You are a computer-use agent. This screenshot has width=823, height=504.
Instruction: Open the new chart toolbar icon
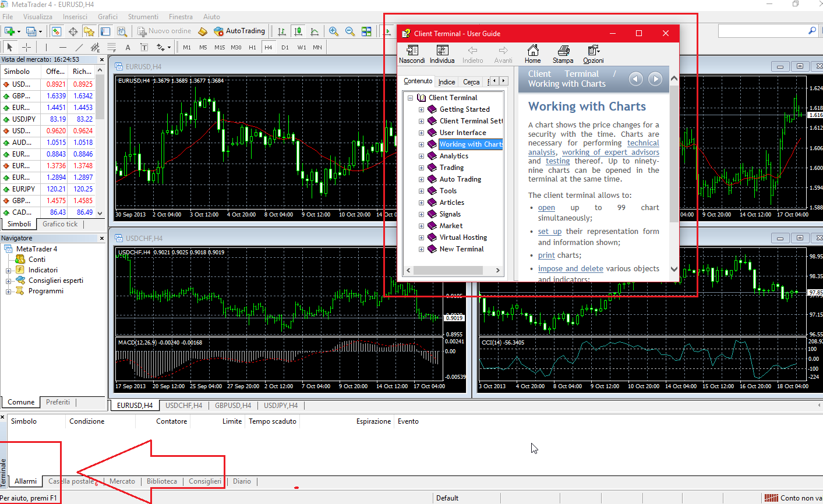pyautogui.click(x=10, y=31)
